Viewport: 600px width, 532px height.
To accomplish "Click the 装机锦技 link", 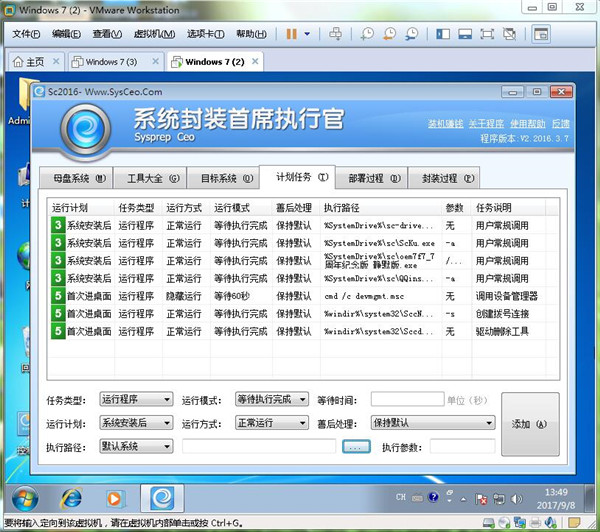I will coord(445,124).
